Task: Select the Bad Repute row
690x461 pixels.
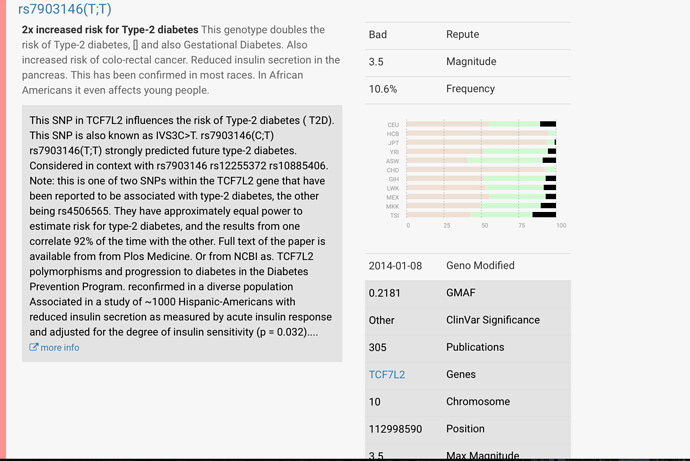Action: coord(468,35)
